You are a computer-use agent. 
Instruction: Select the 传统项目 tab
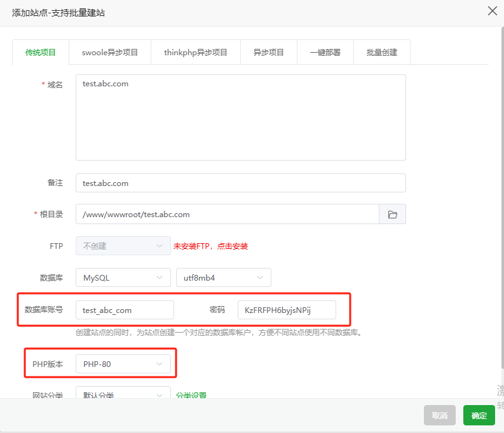coord(41,53)
